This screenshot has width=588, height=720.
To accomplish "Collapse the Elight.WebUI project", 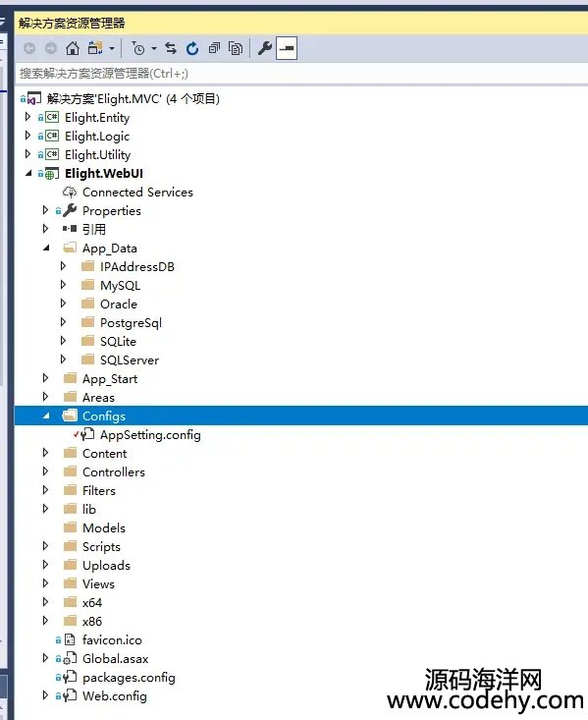I will (28, 173).
